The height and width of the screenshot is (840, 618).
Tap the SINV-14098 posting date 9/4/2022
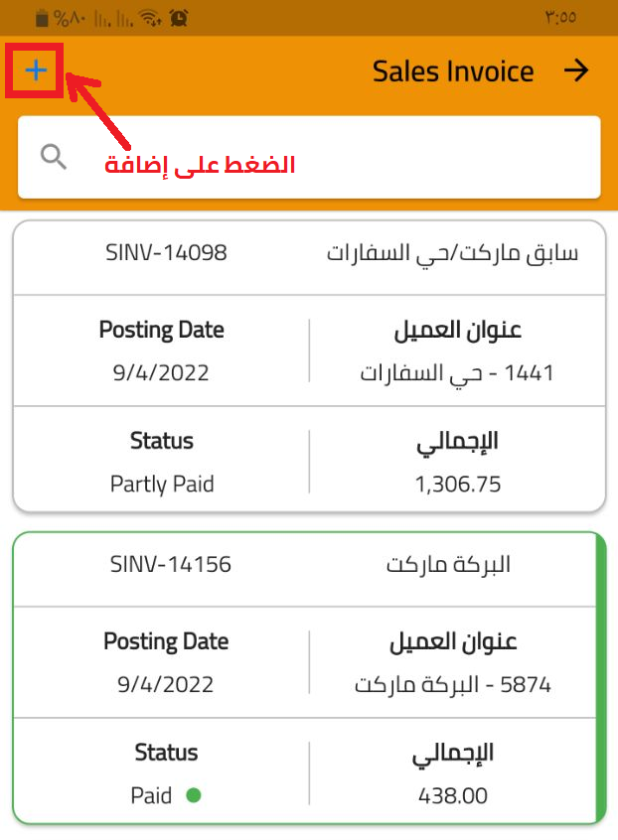162,373
